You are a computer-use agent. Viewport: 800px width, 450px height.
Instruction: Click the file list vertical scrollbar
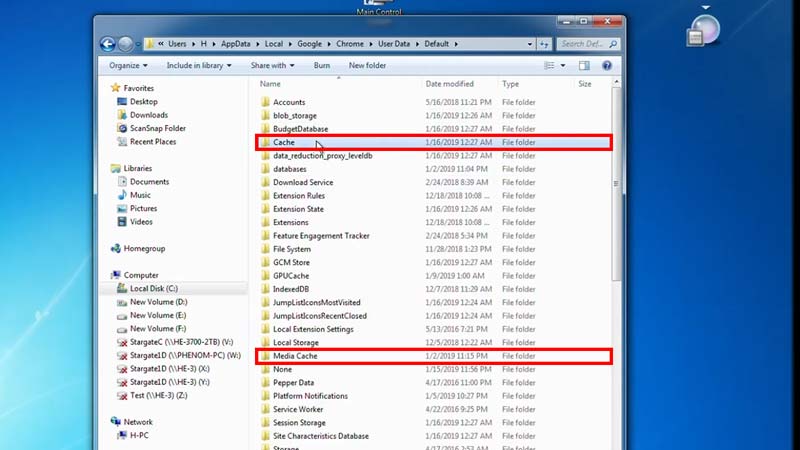pos(616,184)
